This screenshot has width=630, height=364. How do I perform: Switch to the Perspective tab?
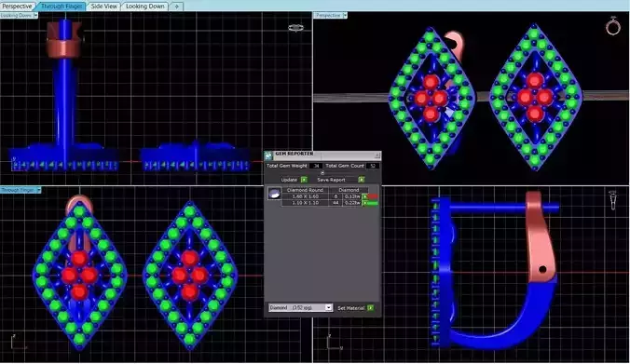pos(17,6)
